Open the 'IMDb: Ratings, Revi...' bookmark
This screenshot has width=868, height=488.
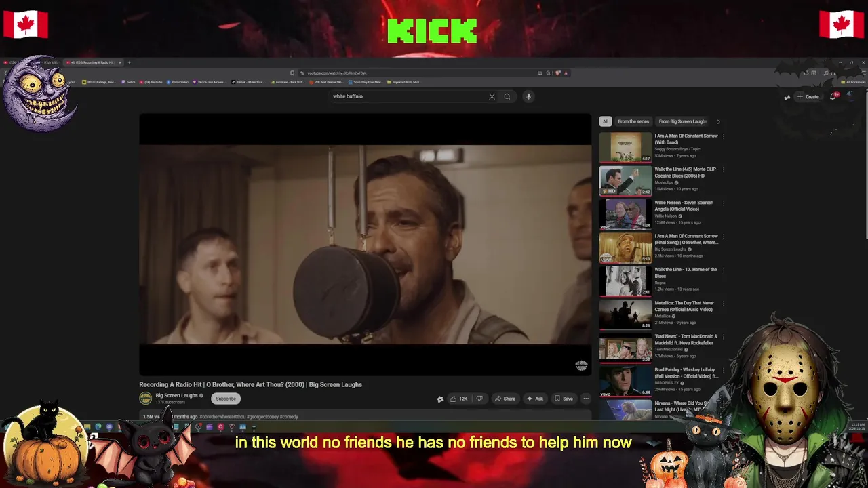99,82
